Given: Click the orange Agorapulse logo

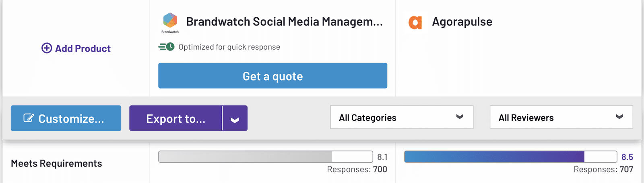Looking at the screenshot, I should (415, 22).
